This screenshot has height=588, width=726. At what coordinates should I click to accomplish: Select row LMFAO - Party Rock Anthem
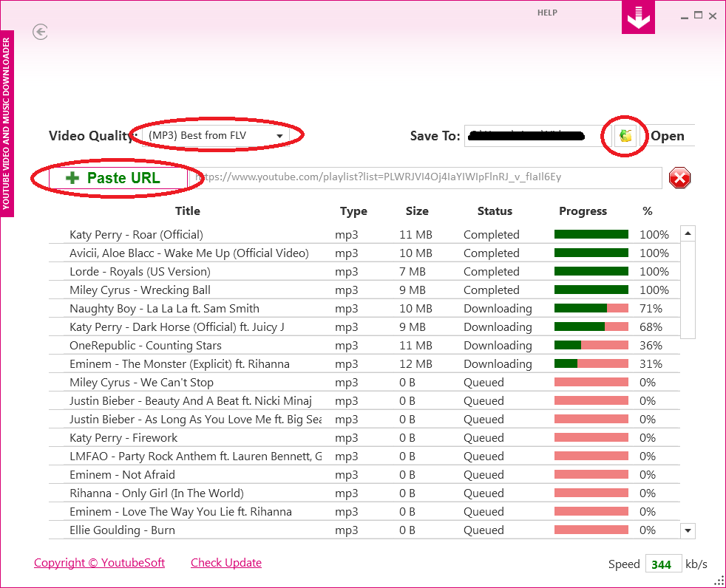[x=364, y=457]
